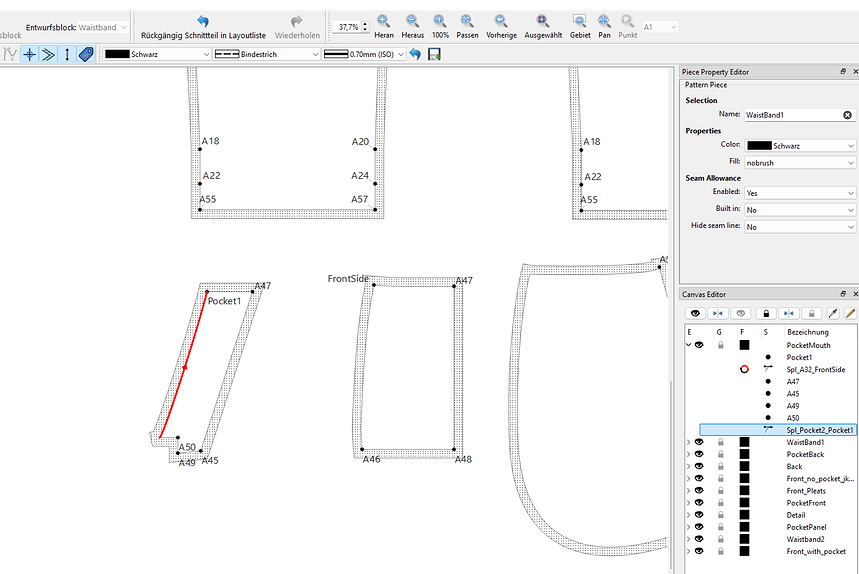The height and width of the screenshot is (574, 859).
Task: Click the zoom percentage stepper up arrow
Action: (365, 24)
